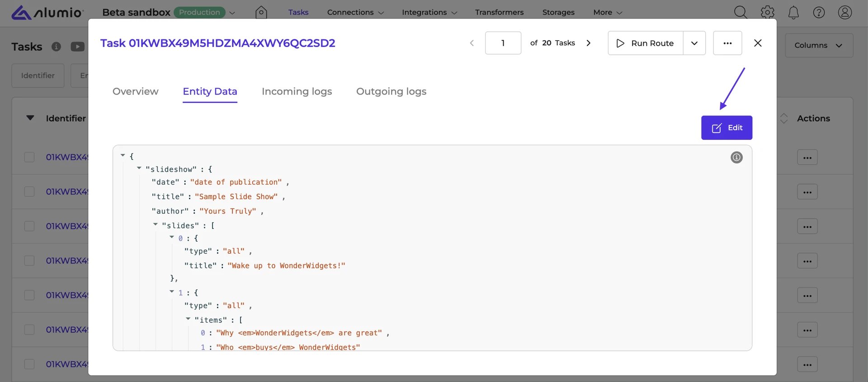Viewport: 868px width, 382px height.
Task: Open actions menu for sixth task row
Action: (x=807, y=330)
